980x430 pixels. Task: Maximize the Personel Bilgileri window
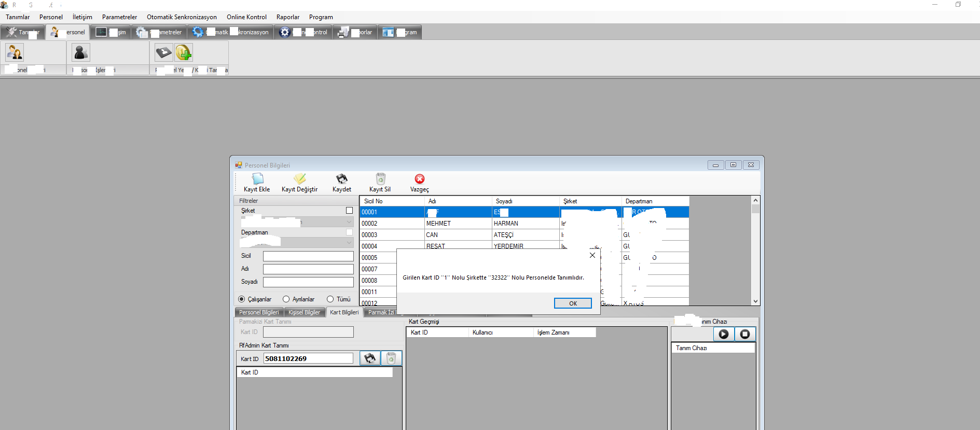click(x=733, y=165)
